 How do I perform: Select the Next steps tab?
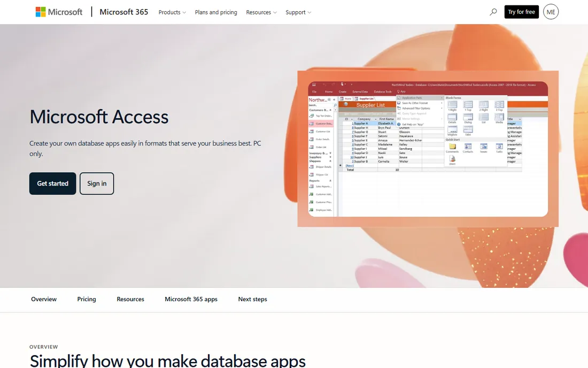[253, 300]
